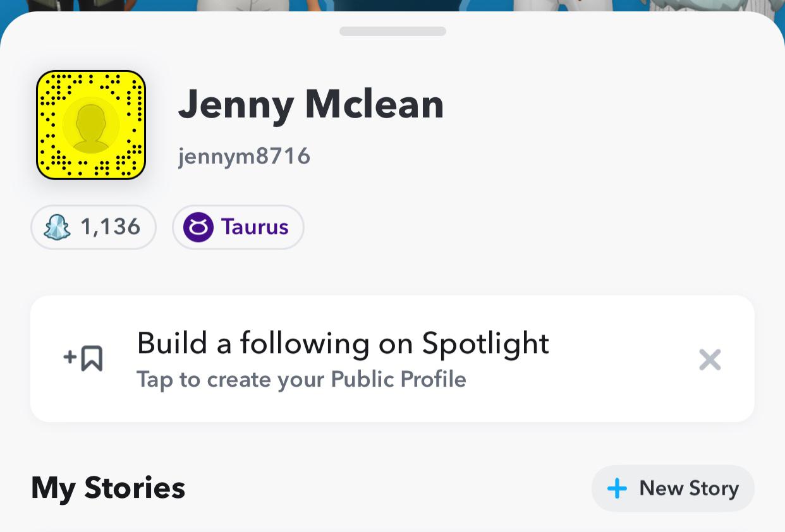This screenshot has width=785, height=532.
Task: Tap the ghost Snap score icon
Action: click(57, 227)
